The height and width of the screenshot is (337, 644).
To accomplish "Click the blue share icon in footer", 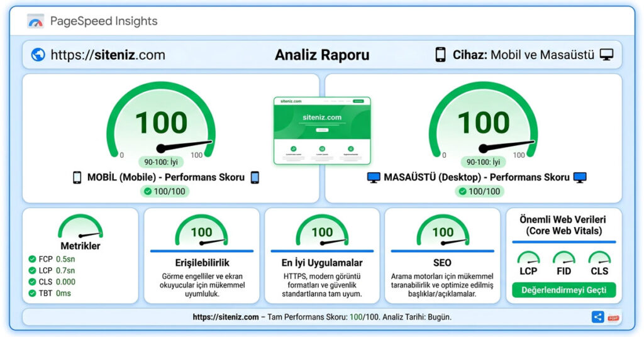I will 597,317.
